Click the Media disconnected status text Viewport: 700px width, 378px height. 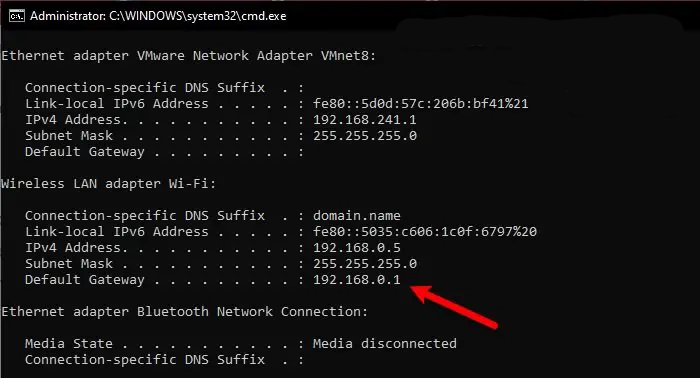point(385,344)
